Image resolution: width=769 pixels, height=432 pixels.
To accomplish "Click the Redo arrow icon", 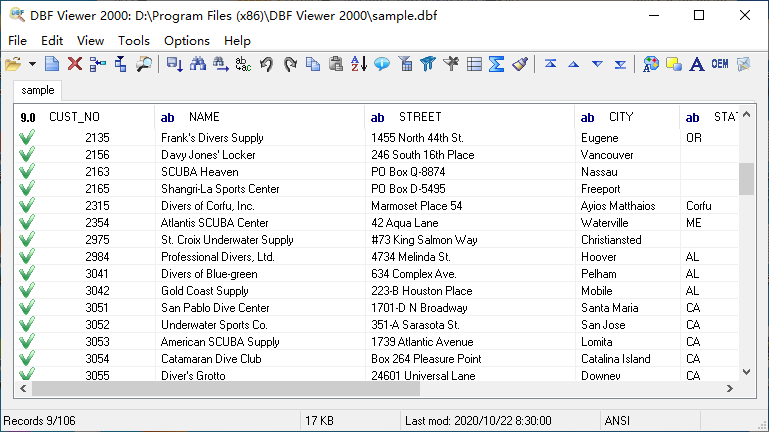I will point(290,64).
